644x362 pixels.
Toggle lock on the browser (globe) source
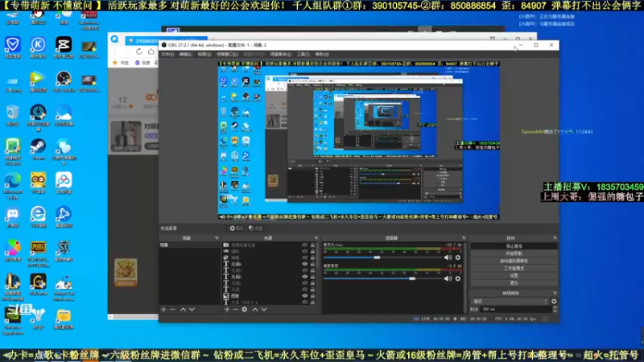tap(312, 257)
